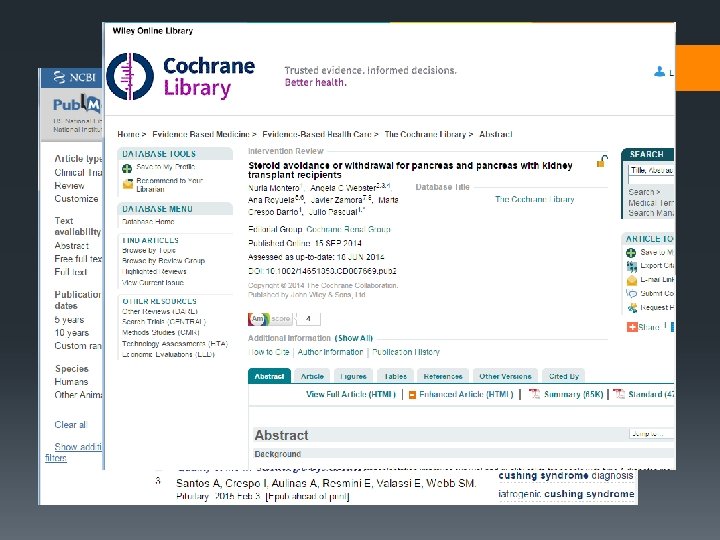Click View Current Issue link
Screen dimensions: 720x540
[153, 282]
